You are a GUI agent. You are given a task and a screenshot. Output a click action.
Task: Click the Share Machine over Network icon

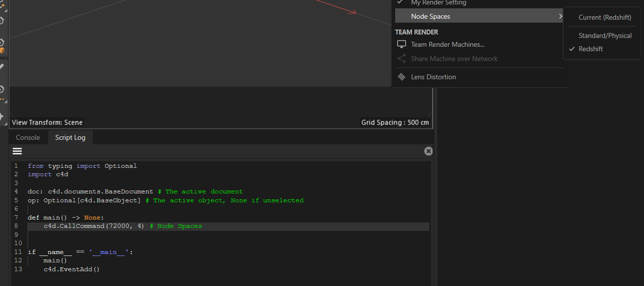(x=402, y=59)
